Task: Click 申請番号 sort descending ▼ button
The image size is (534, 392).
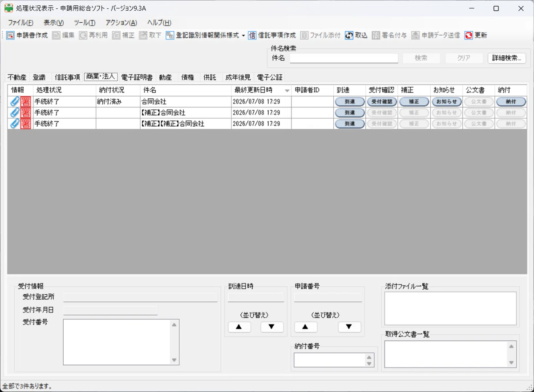Action: (349, 327)
